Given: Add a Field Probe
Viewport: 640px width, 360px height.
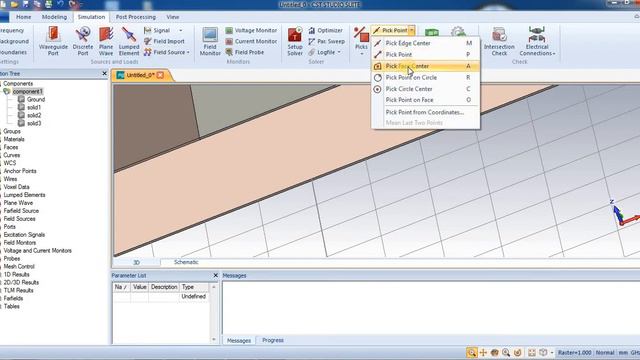Looking at the screenshot, I should click(245, 52).
